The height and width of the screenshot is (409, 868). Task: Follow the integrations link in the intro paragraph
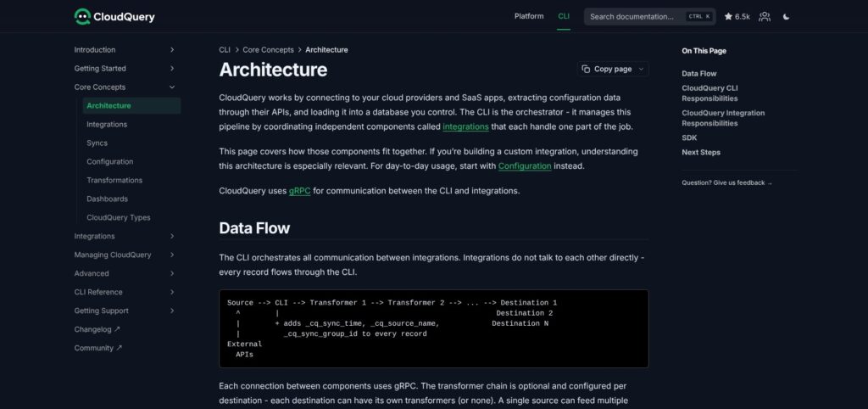tap(465, 126)
